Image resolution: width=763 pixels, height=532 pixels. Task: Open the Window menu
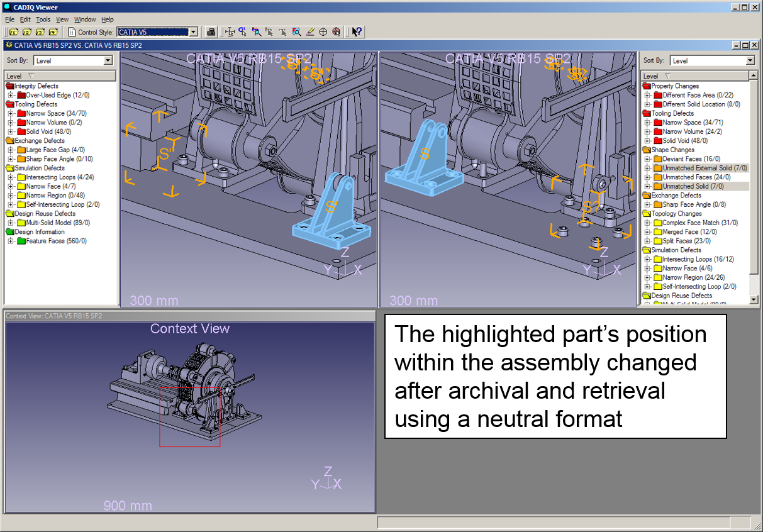(x=85, y=19)
